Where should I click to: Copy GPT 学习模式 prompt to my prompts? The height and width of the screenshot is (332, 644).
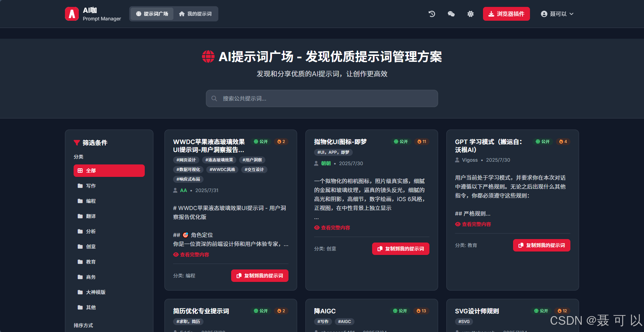(x=542, y=245)
